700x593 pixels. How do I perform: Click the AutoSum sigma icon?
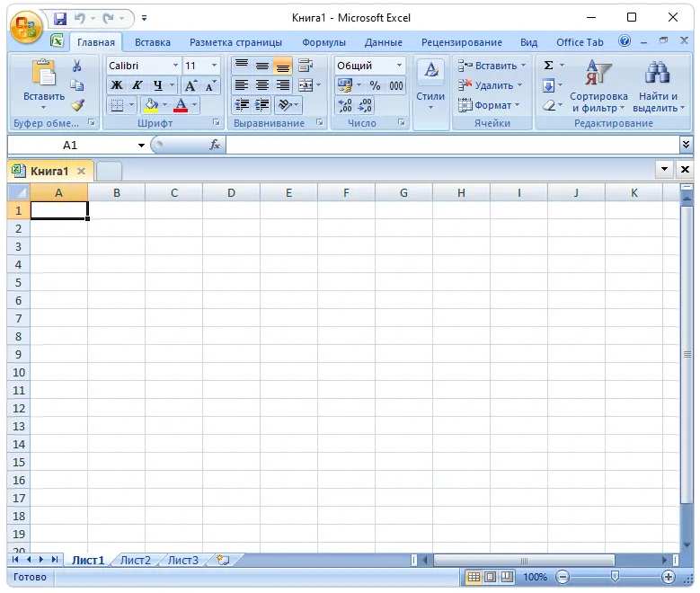pyautogui.click(x=549, y=66)
